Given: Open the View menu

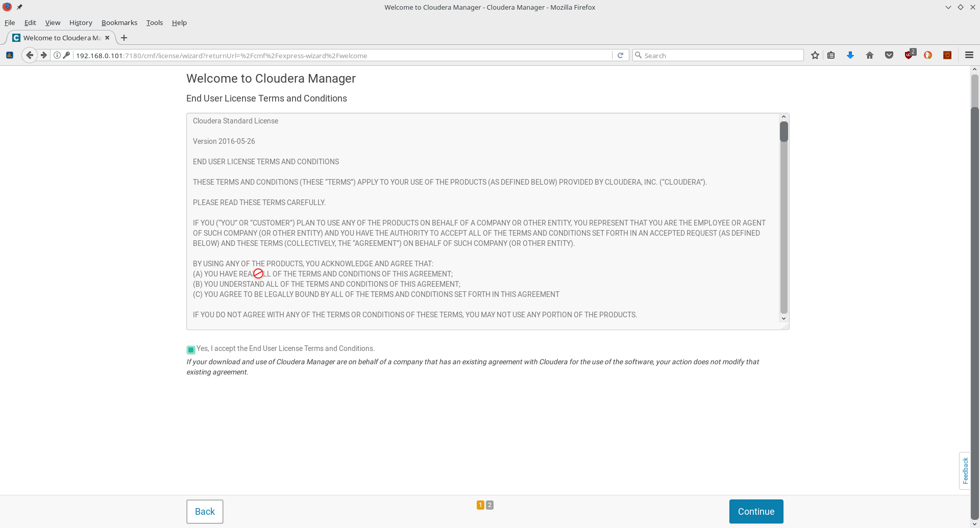Looking at the screenshot, I should tap(53, 22).
